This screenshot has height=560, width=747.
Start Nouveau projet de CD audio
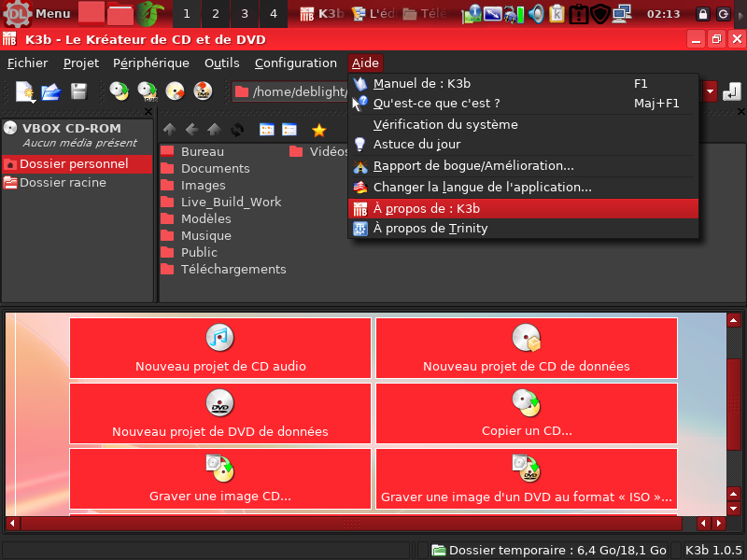(x=220, y=348)
